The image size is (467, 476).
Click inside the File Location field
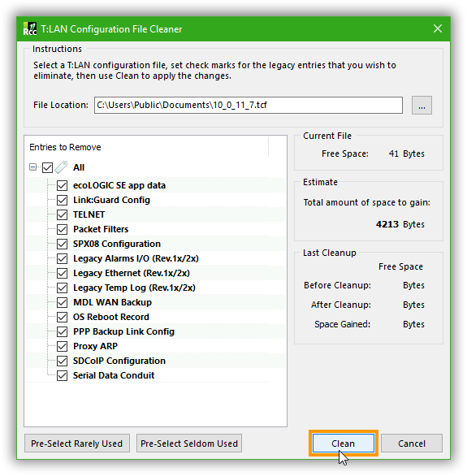(x=249, y=106)
